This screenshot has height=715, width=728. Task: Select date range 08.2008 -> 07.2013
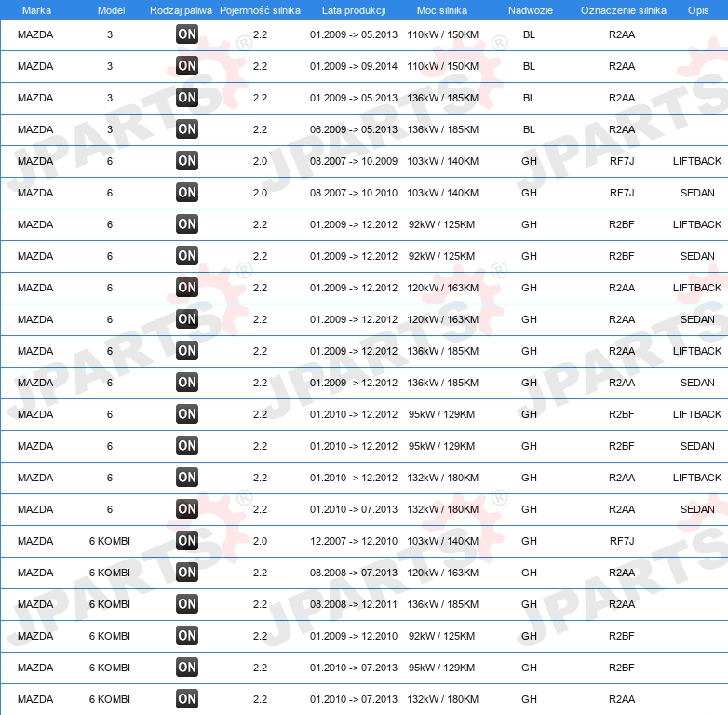coord(354,573)
